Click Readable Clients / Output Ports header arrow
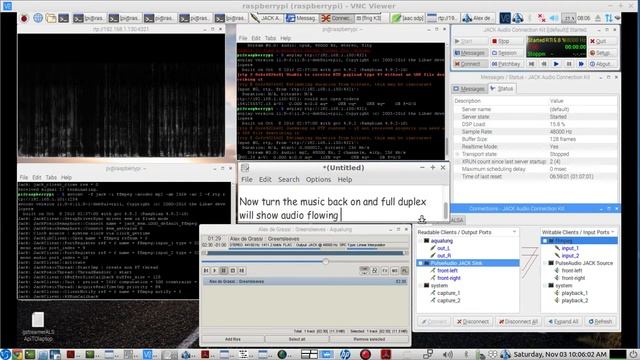 pos(514,232)
